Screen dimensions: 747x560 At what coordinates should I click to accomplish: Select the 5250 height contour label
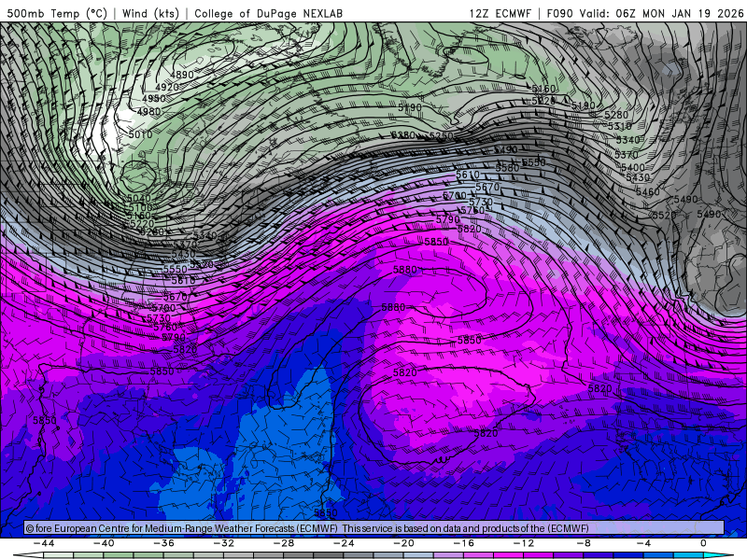click(x=441, y=135)
